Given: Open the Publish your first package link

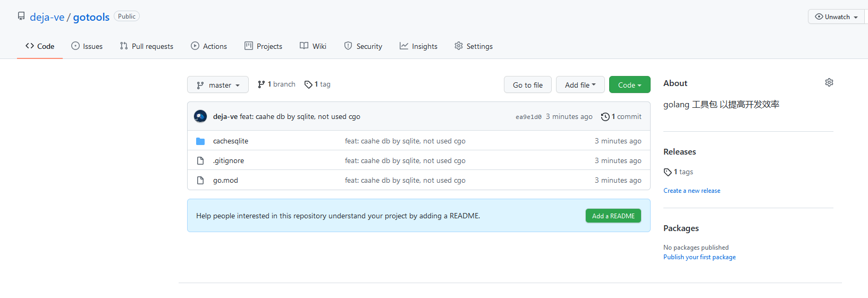Looking at the screenshot, I should [x=699, y=257].
